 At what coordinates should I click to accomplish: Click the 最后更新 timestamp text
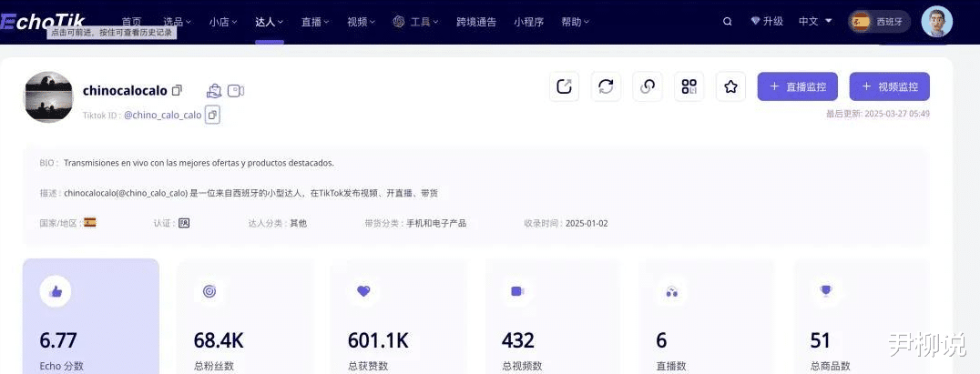coord(878,114)
